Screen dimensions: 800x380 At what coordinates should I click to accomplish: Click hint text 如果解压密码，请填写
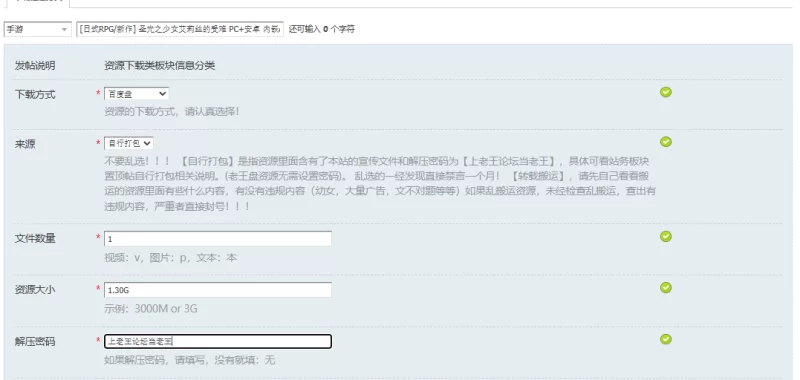click(x=156, y=360)
